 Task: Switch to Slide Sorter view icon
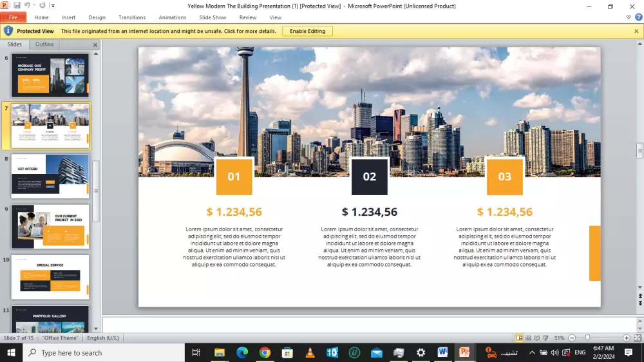point(528,338)
